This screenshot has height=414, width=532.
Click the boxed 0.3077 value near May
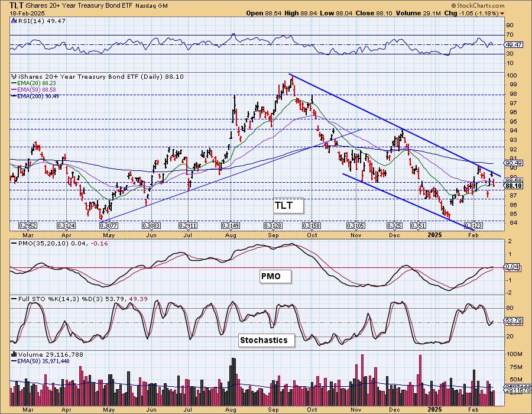pyautogui.click(x=109, y=226)
